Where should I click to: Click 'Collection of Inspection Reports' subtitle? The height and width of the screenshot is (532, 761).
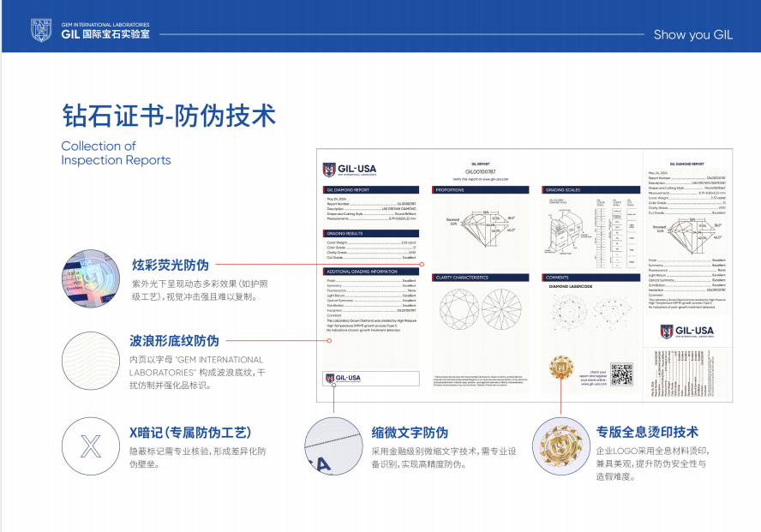click(116, 152)
